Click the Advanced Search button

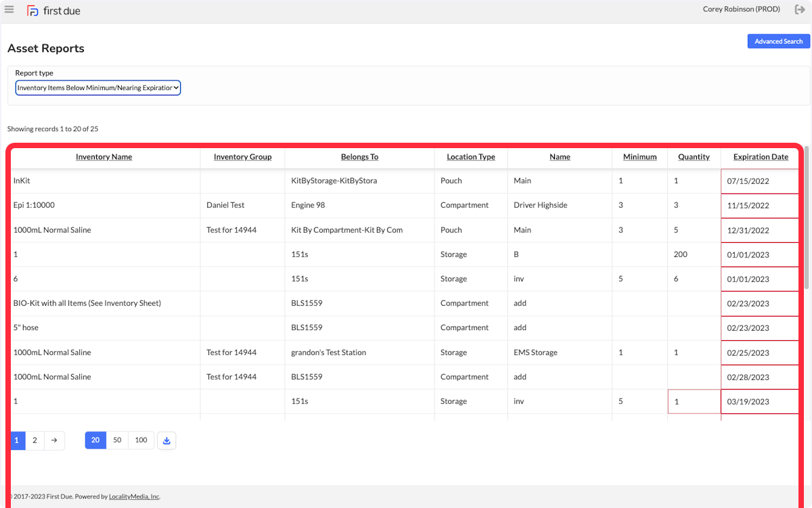point(778,41)
